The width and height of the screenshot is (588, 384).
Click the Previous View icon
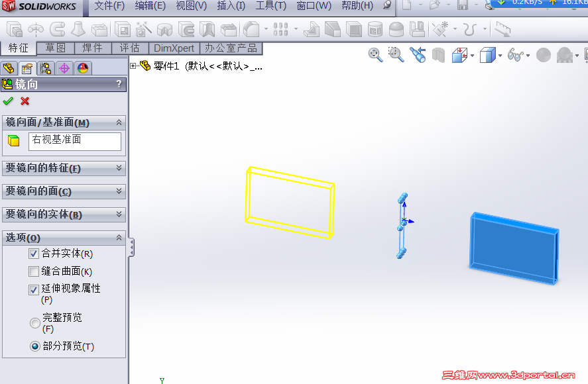click(418, 55)
